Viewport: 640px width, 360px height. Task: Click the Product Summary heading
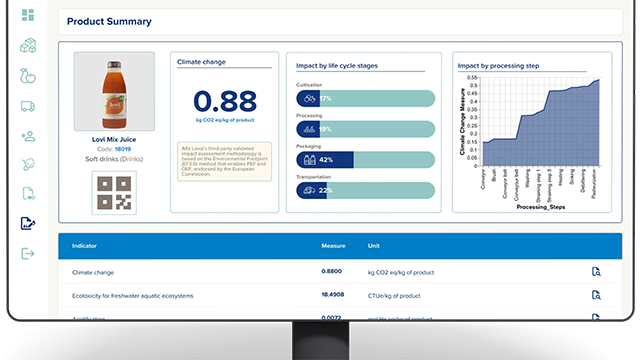click(109, 21)
